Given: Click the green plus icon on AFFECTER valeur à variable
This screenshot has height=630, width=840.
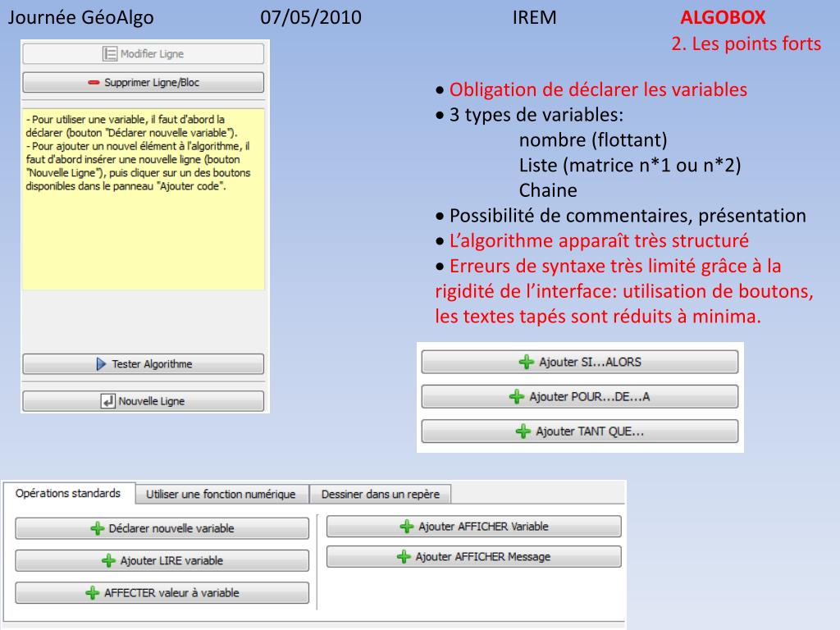Looking at the screenshot, I should pyautogui.click(x=93, y=593).
